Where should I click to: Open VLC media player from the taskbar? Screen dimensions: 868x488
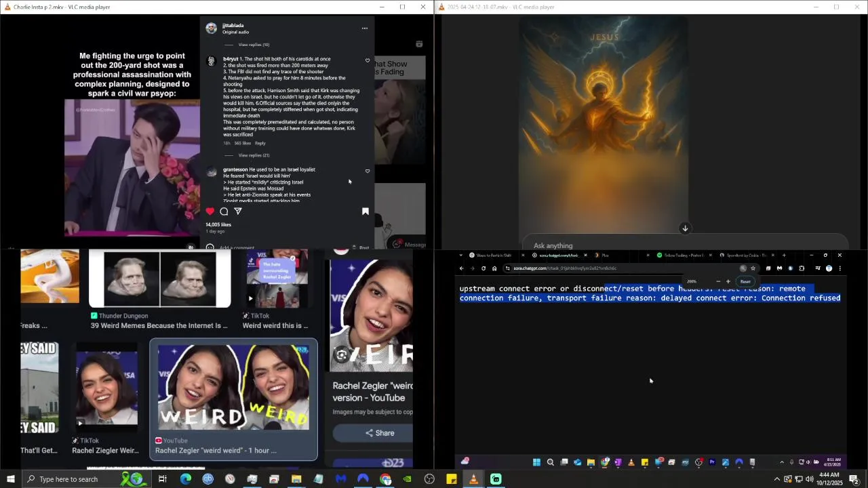click(473, 479)
